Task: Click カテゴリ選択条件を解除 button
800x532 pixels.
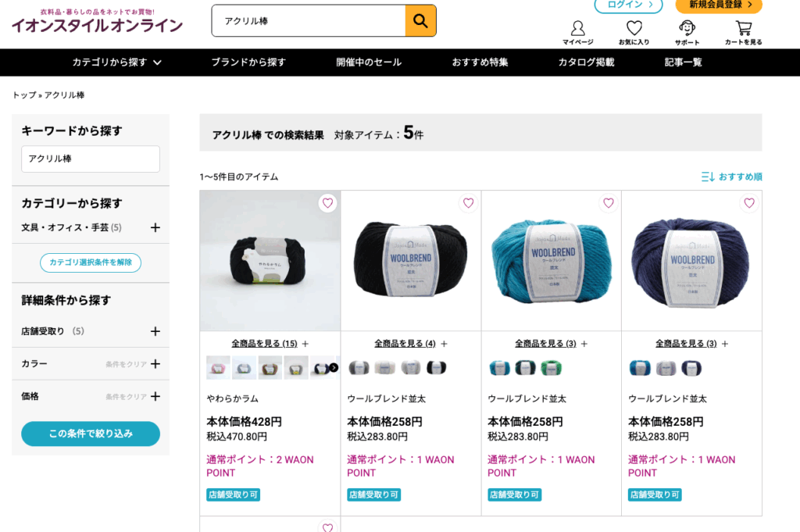Action: 91,262
